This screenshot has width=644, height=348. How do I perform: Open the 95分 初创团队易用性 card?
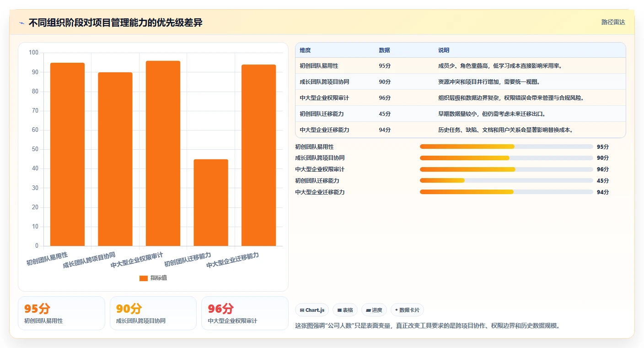click(x=61, y=313)
